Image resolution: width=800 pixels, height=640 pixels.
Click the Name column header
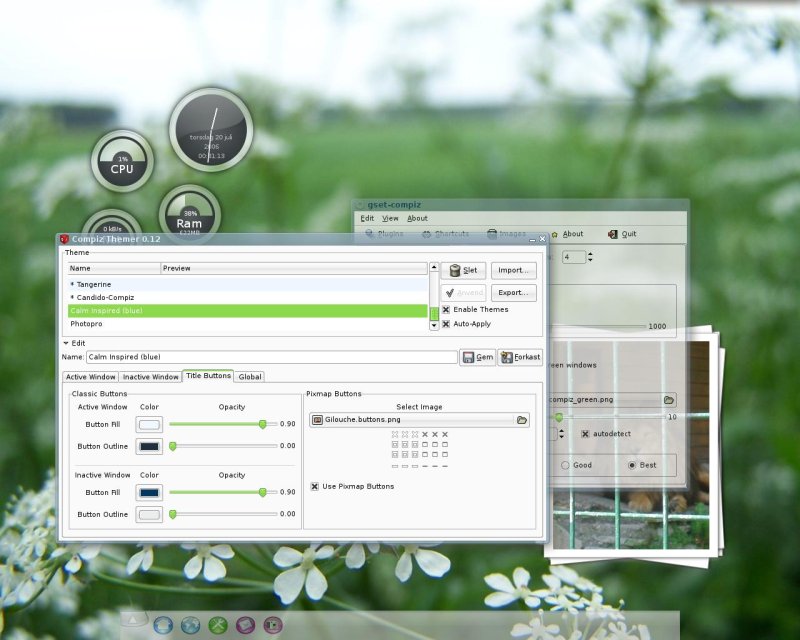114,268
